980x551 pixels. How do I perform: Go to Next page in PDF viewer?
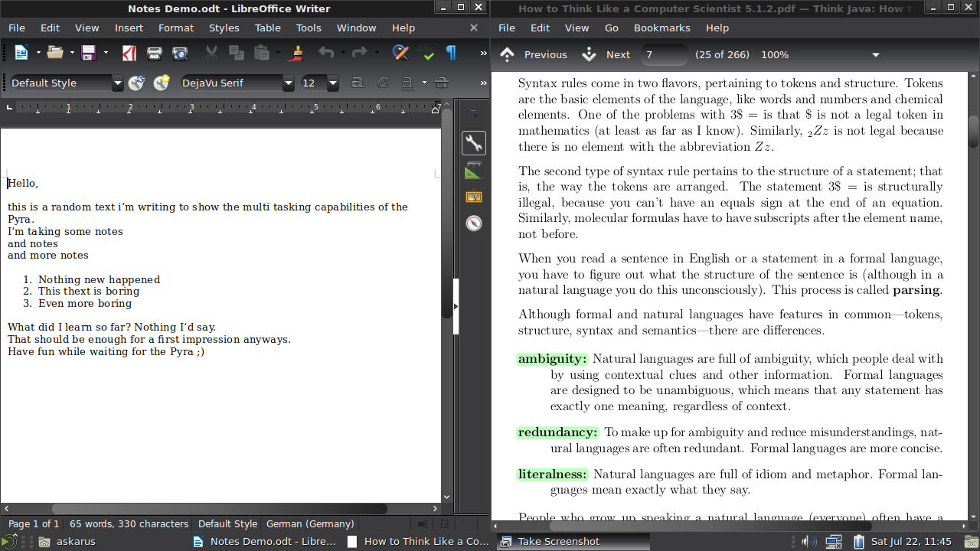[606, 54]
